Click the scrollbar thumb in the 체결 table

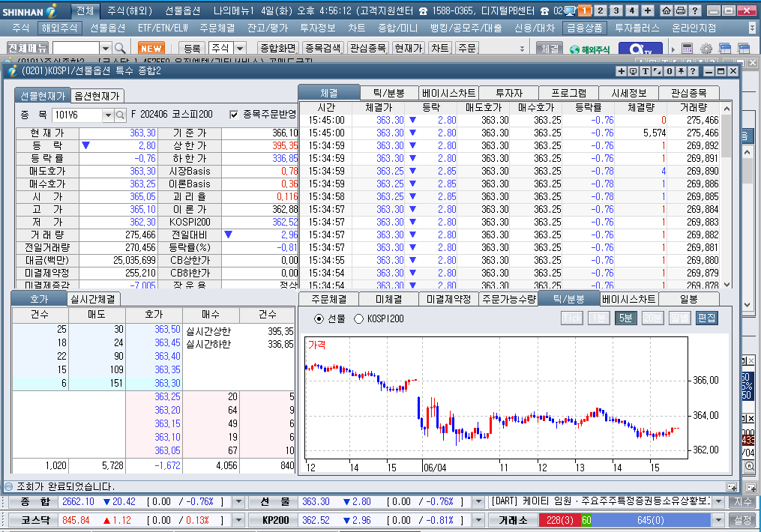pyautogui.click(x=726, y=136)
